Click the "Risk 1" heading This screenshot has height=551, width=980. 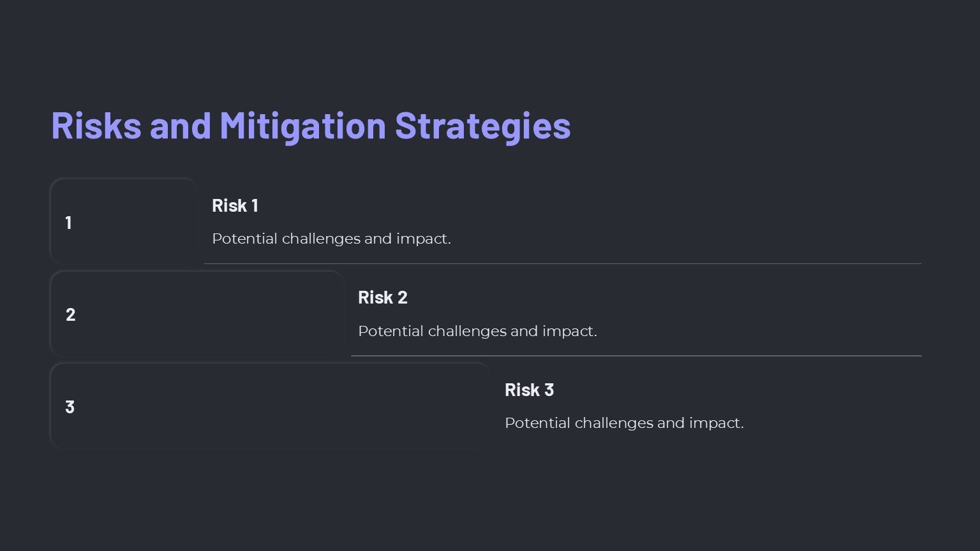point(235,205)
